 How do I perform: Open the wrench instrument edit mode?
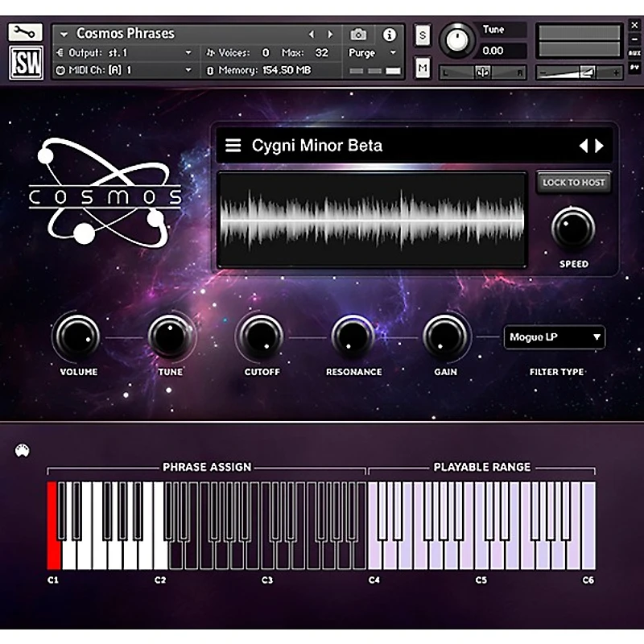pos(25,32)
